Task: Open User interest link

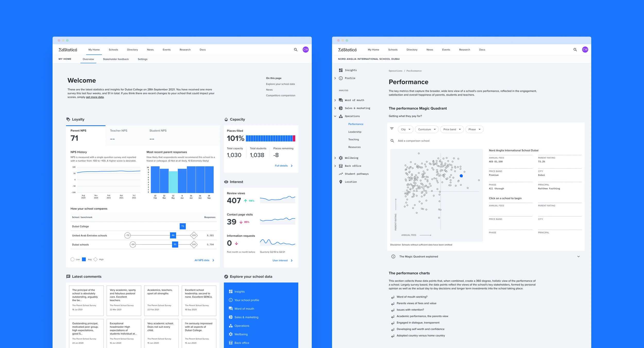Action: pyautogui.click(x=283, y=261)
